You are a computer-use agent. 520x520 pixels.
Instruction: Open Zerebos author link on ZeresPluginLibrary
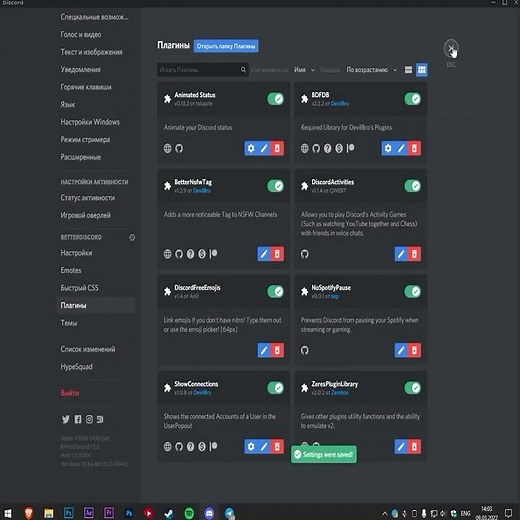(x=340, y=393)
